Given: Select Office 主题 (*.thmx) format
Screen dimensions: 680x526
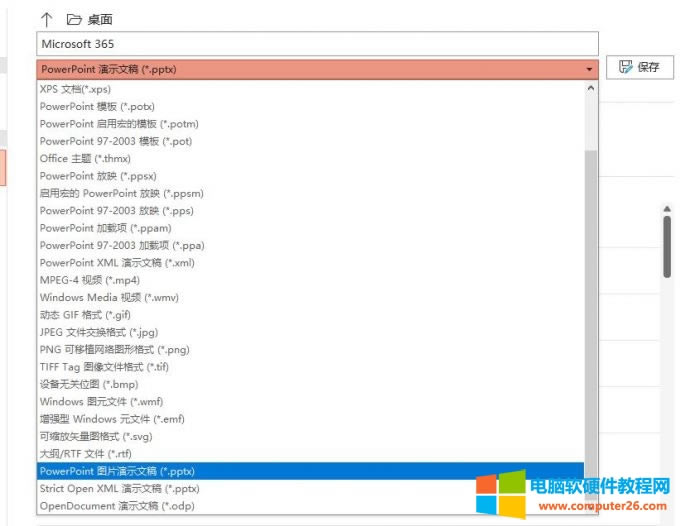Looking at the screenshot, I should 85,158.
